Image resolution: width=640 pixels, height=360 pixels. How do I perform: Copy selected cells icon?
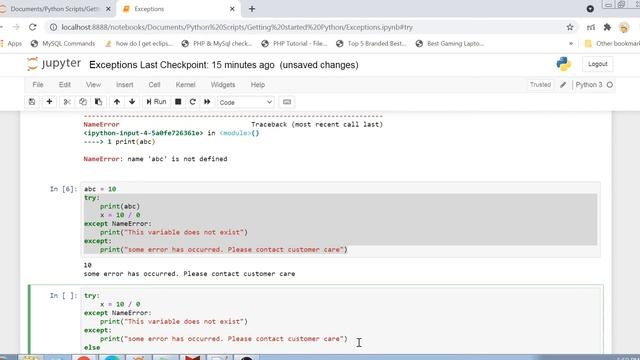[83, 102]
